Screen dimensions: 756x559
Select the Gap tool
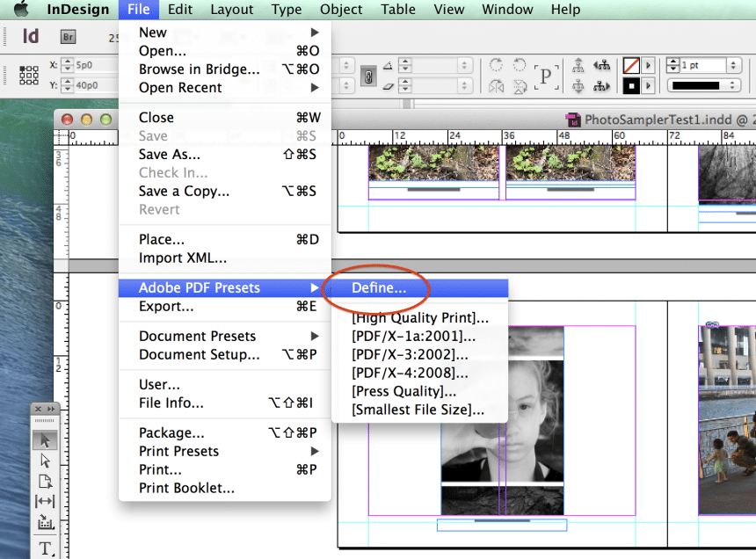point(45,501)
